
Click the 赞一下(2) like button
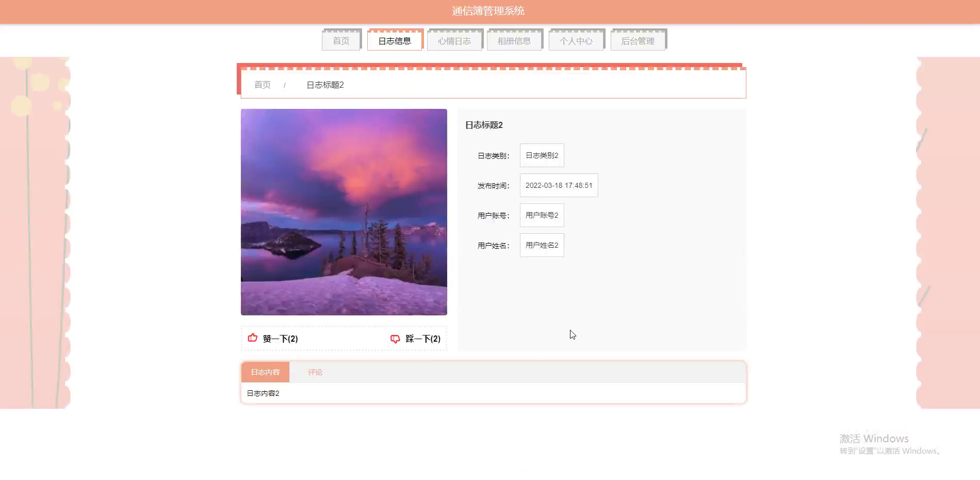click(x=273, y=339)
